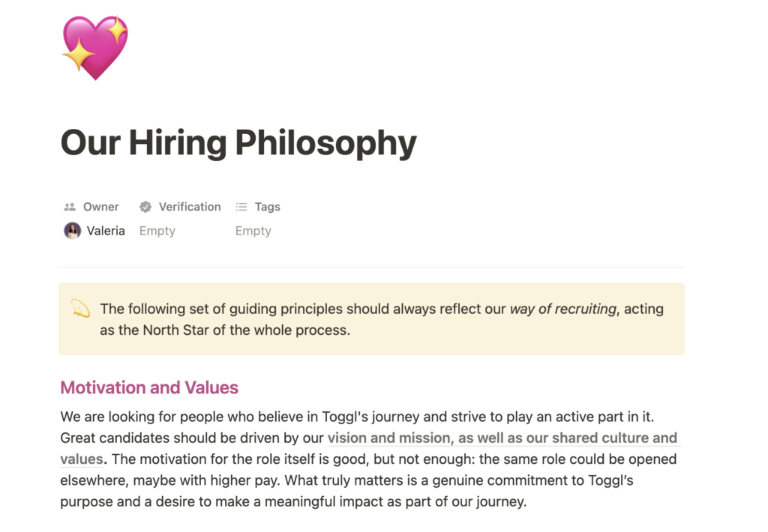Click the italic "way of recruiting" text
768x532 pixels.
pyautogui.click(x=562, y=309)
